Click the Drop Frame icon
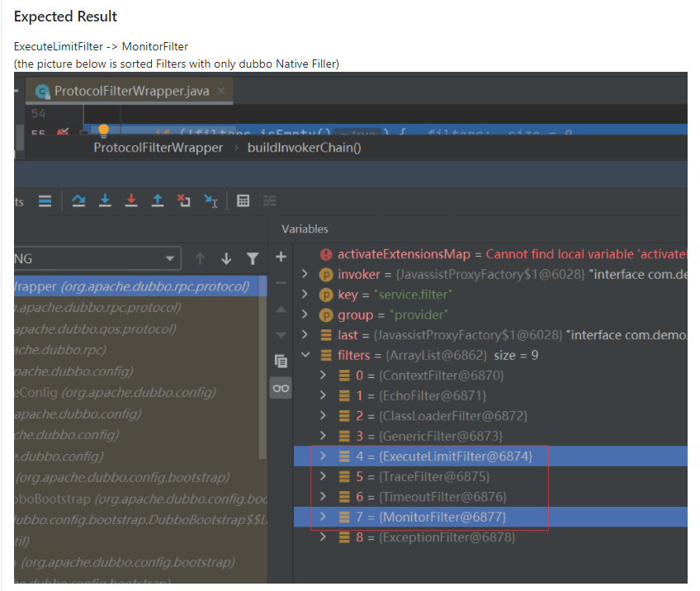Screen dimensions: 700x591 pos(183,201)
